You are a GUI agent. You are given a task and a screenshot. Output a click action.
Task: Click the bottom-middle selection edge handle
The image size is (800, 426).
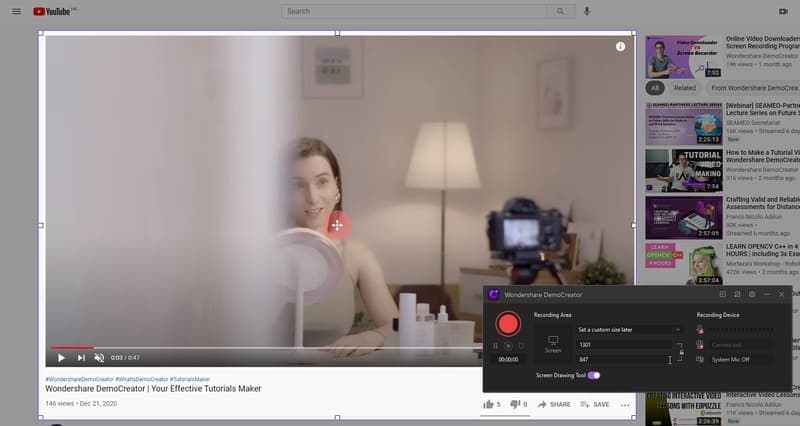[x=337, y=417]
